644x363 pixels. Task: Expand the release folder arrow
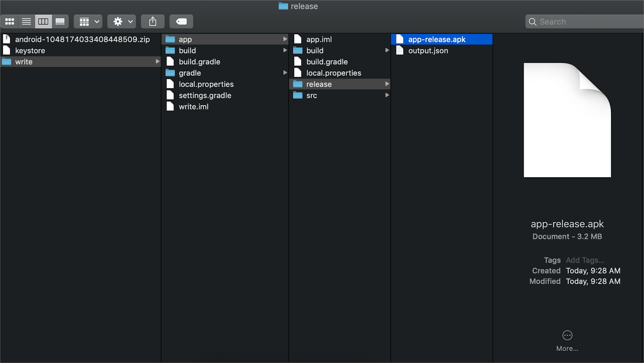pos(387,84)
